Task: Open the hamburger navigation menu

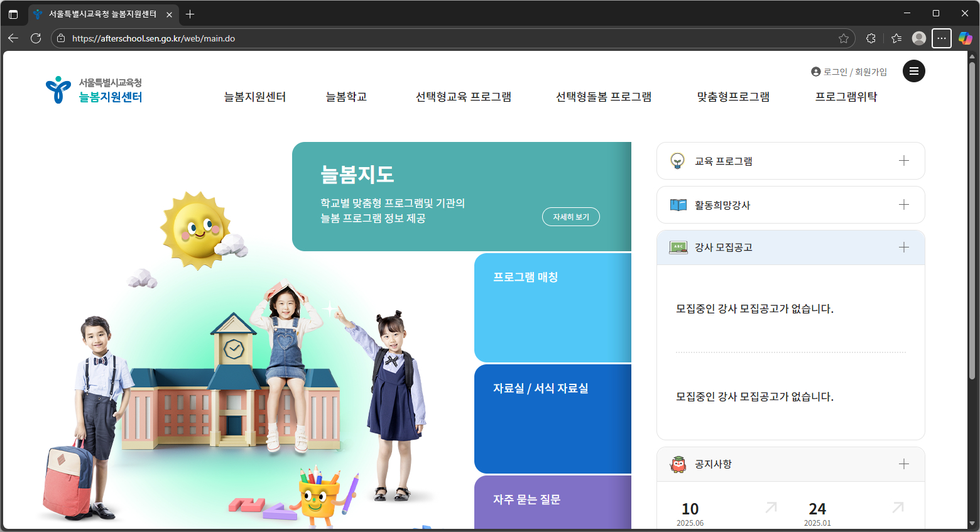Action: [914, 71]
